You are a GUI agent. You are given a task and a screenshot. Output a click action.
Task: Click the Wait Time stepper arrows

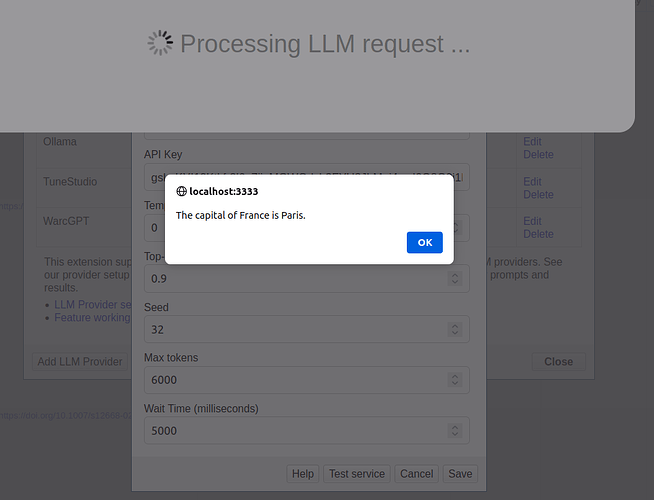click(455, 430)
